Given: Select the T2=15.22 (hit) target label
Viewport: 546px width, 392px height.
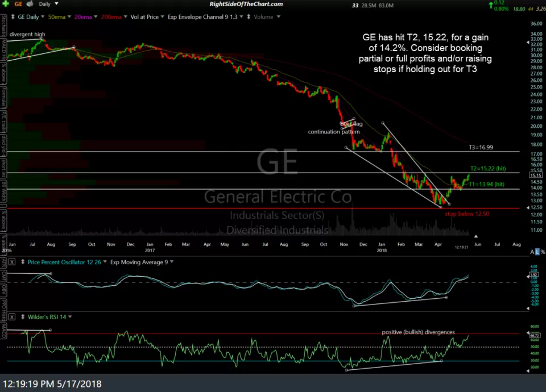Looking at the screenshot, I should 488,168.
